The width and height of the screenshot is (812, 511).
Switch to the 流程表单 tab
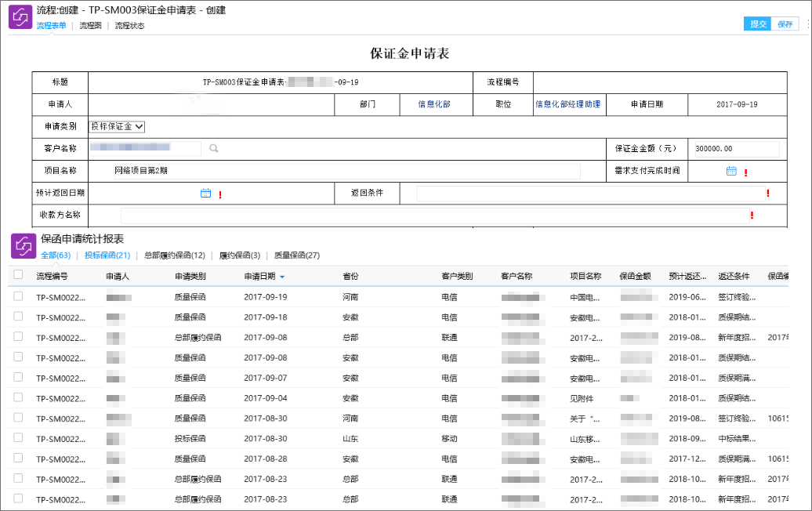(x=51, y=25)
